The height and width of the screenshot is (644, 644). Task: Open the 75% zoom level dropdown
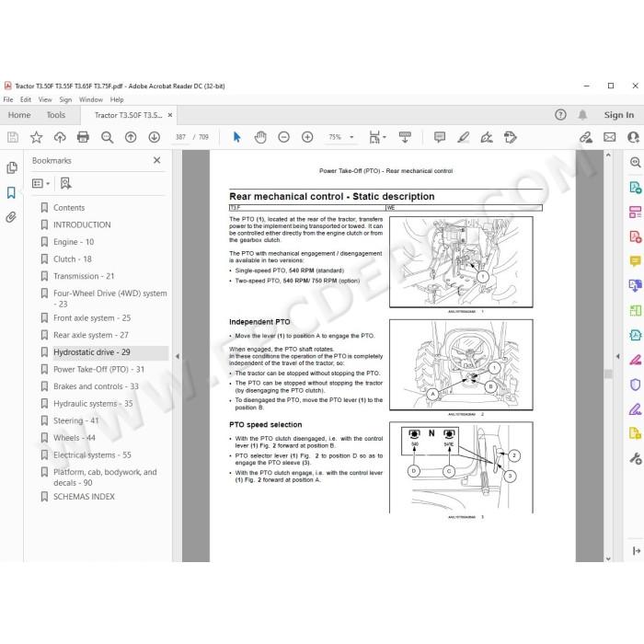[340, 137]
